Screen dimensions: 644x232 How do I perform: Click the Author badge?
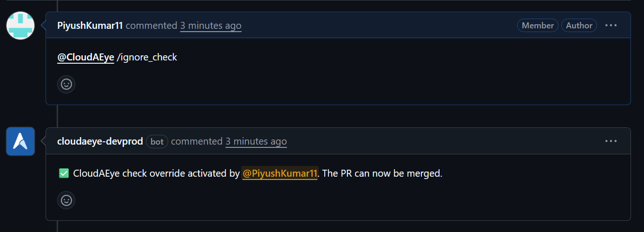click(x=579, y=26)
